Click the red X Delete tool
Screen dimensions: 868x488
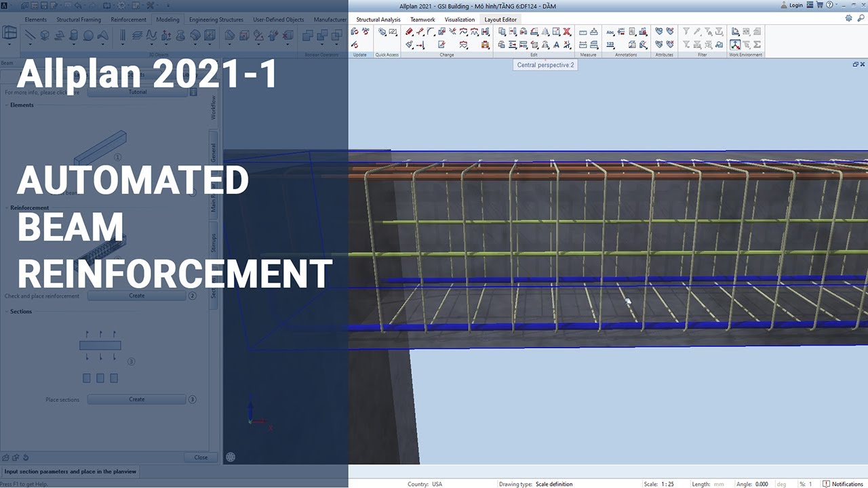pos(567,31)
